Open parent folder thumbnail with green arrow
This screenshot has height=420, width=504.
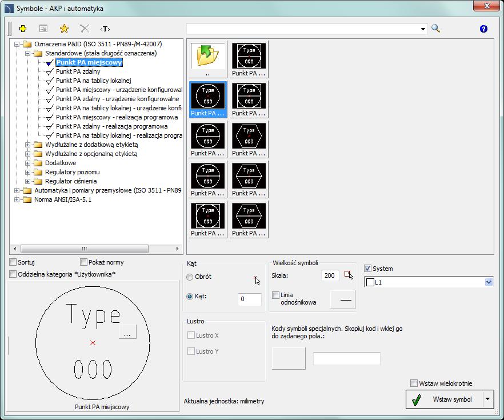[207, 59]
